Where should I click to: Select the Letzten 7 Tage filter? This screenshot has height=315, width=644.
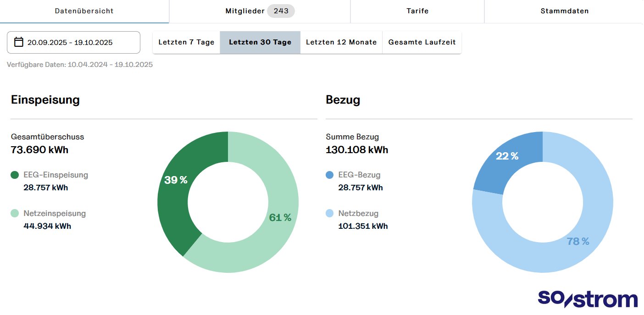(186, 42)
